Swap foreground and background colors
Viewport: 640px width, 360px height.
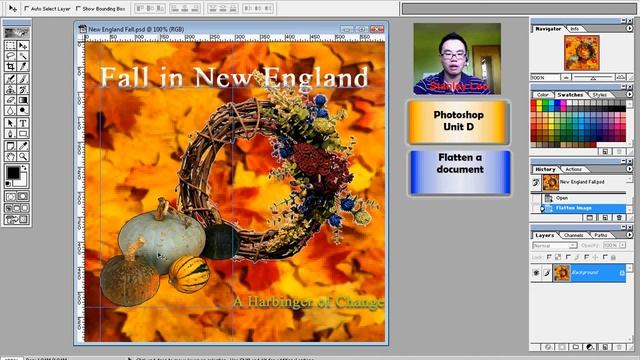24,168
